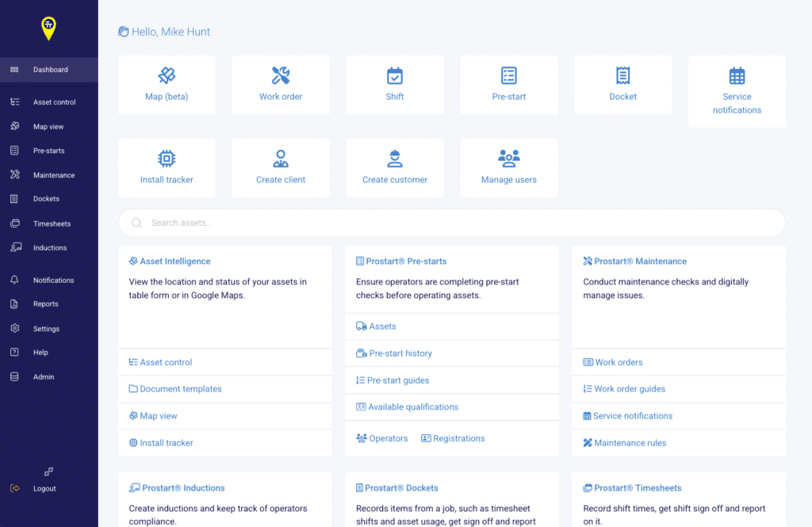This screenshot has width=812, height=527.
Task: Open the Map (beta) tile
Action: click(x=167, y=85)
